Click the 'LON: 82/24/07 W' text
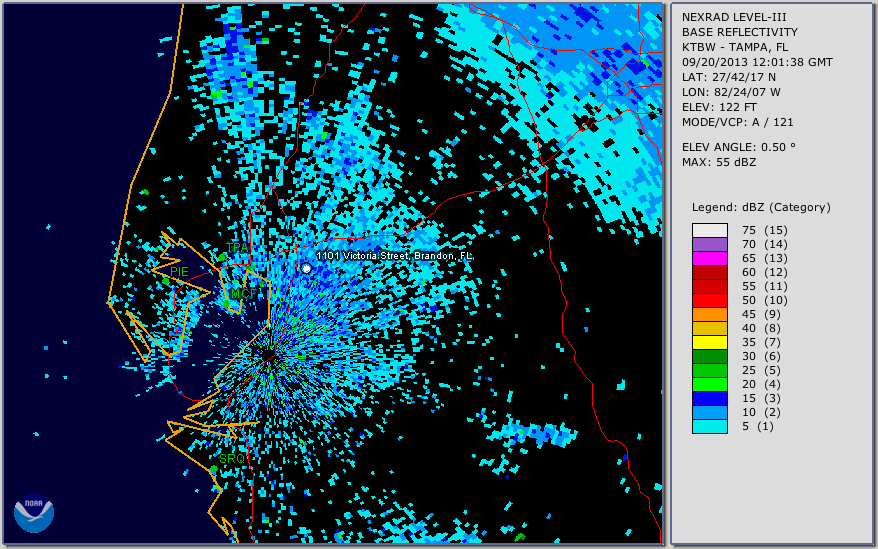878x549 pixels. coord(731,92)
